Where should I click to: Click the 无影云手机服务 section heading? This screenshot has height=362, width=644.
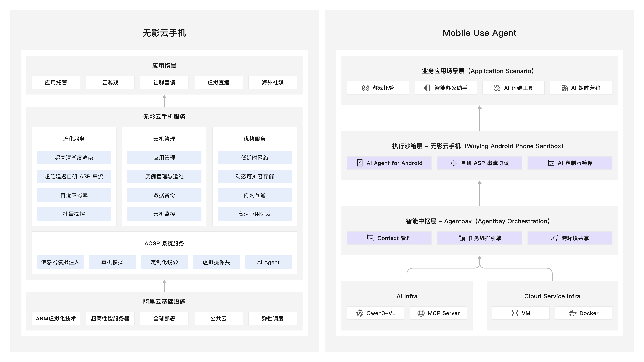click(x=164, y=116)
